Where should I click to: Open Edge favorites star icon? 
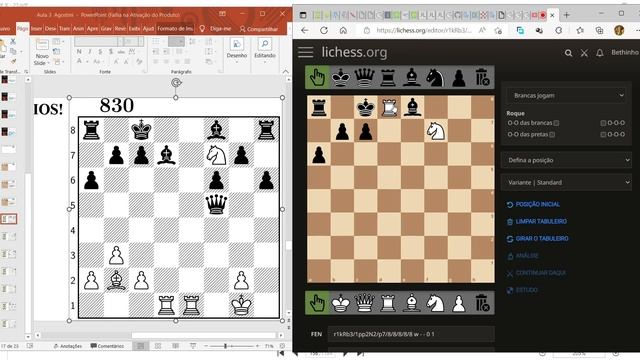click(x=580, y=30)
